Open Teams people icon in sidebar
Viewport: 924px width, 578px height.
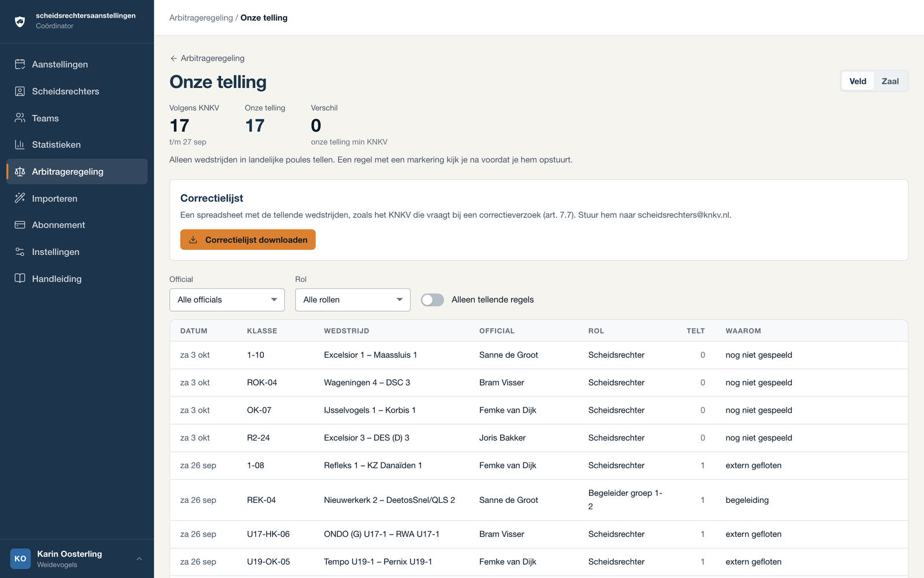click(x=20, y=118)
